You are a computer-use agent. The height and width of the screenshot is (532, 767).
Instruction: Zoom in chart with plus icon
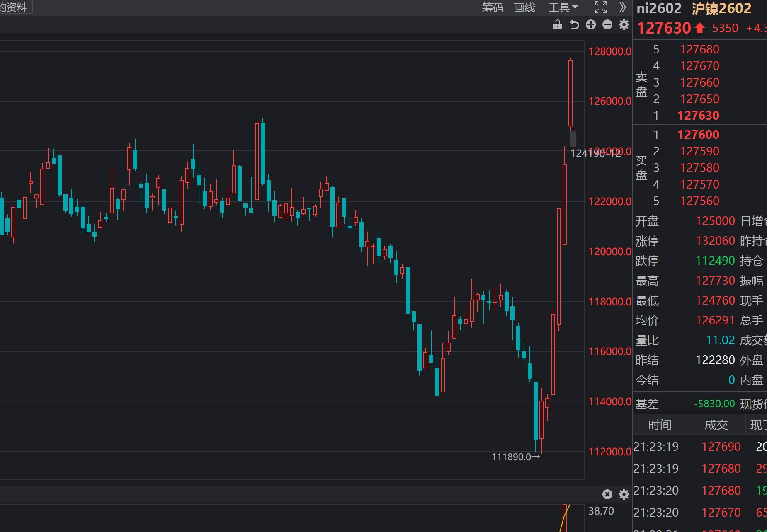591,25
